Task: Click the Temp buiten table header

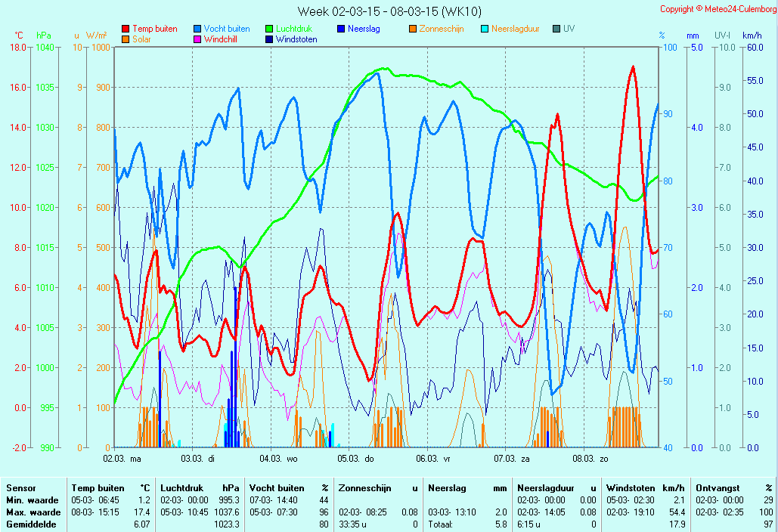Action: [98, 488]
